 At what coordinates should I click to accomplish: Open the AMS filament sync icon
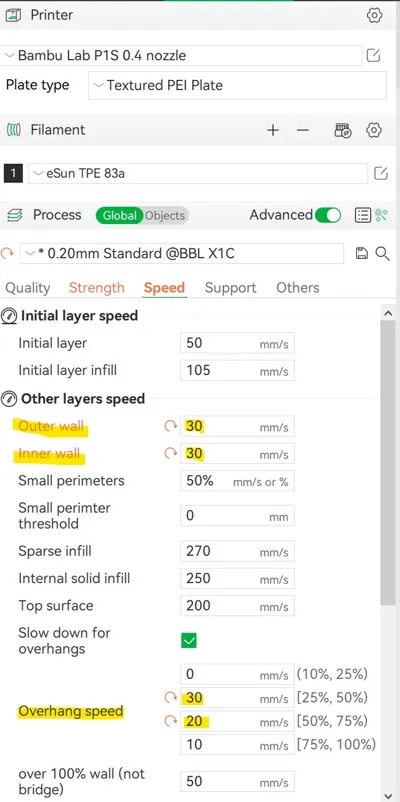pyautogui.click(x=343, y=130)
